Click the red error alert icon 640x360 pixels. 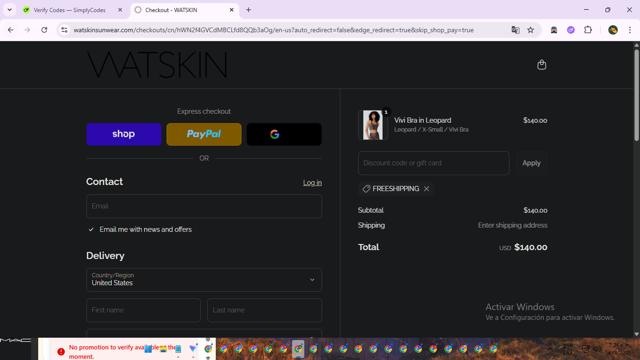tap(61, 351)
